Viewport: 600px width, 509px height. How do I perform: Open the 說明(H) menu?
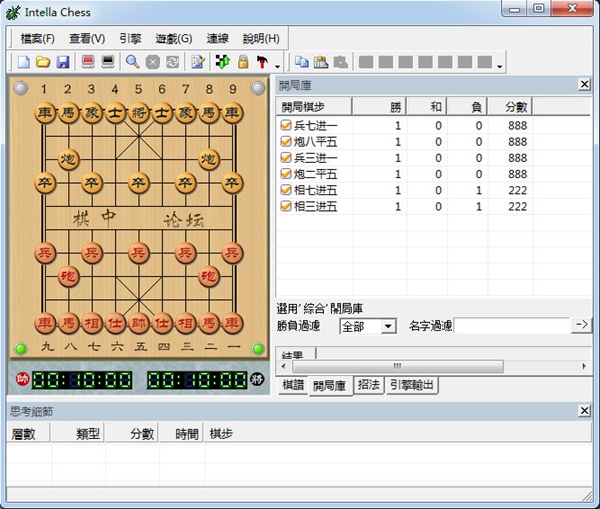(x=261, y=39)
